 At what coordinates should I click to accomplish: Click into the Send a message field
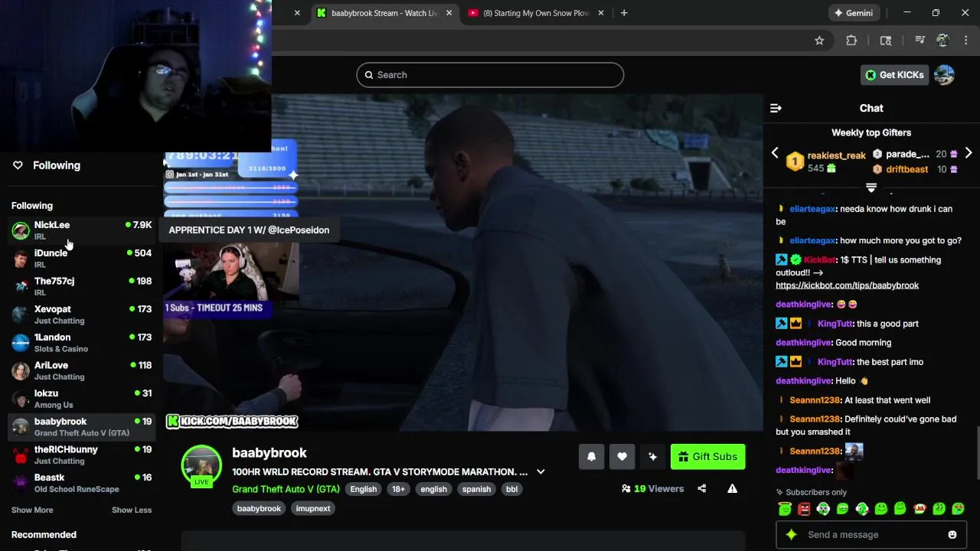point(872,535)
